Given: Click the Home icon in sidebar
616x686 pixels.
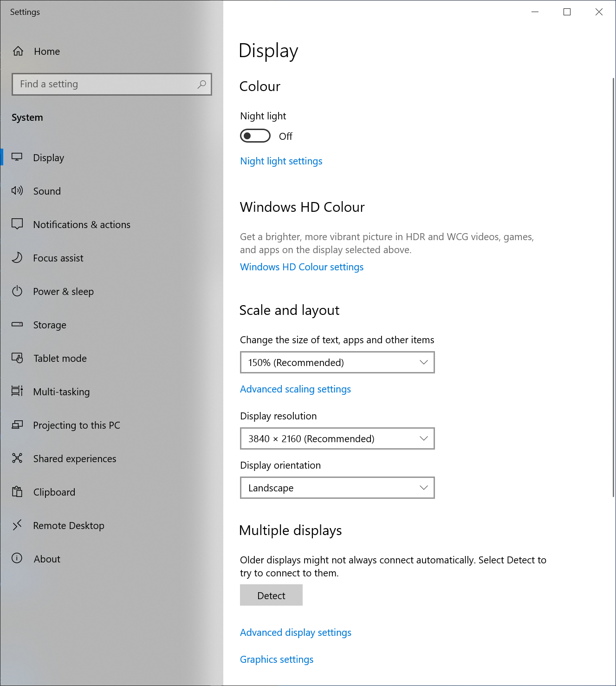Looking at the screenshot, I should pos(18,51).
